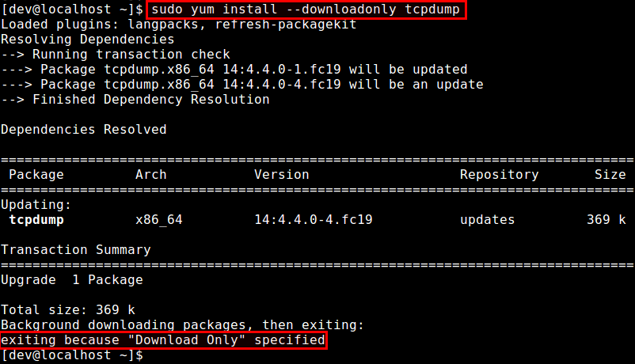635x364 pixels.
Task: Click the "will be an update" package line
Action: 242,84
